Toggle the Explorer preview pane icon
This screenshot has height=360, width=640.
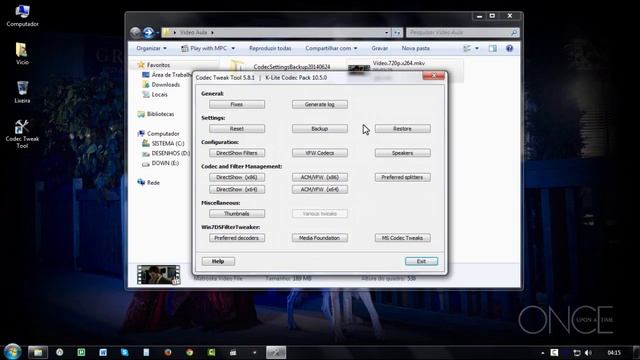(493, 48)
